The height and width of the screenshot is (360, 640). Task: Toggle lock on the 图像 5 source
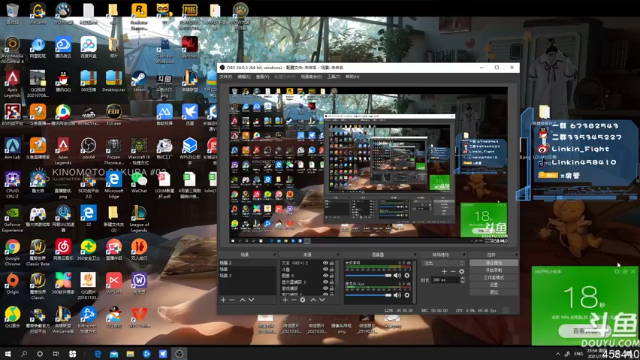(332, 276)
